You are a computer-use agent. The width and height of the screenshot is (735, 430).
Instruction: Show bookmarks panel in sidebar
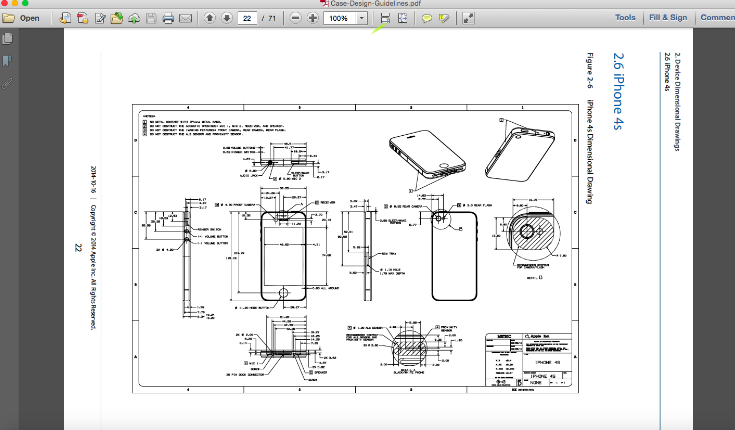(8, 61)
